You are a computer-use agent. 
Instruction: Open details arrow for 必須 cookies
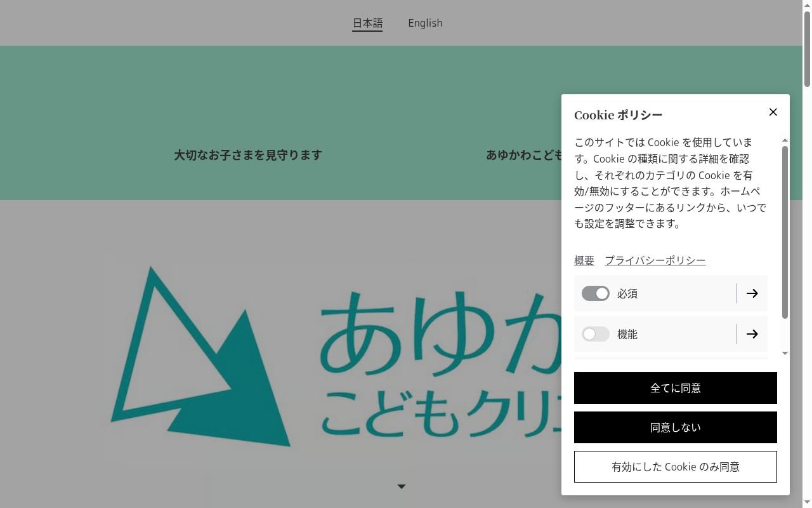point(752,293)
